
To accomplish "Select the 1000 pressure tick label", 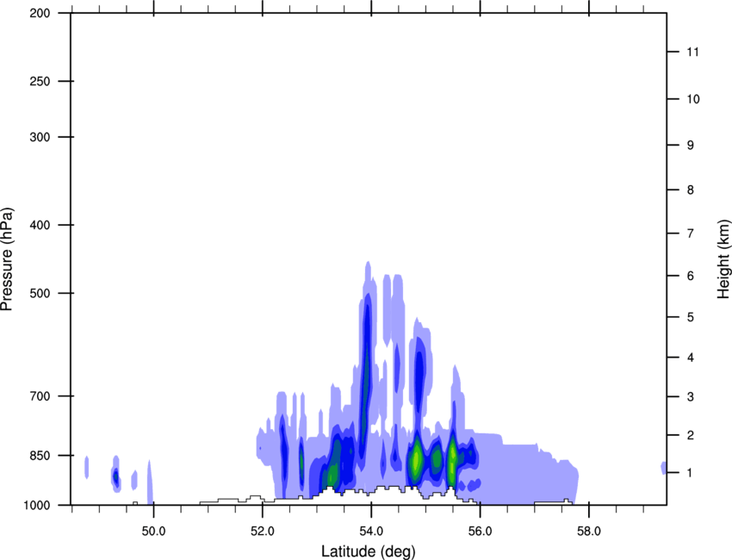I will 36,505.
